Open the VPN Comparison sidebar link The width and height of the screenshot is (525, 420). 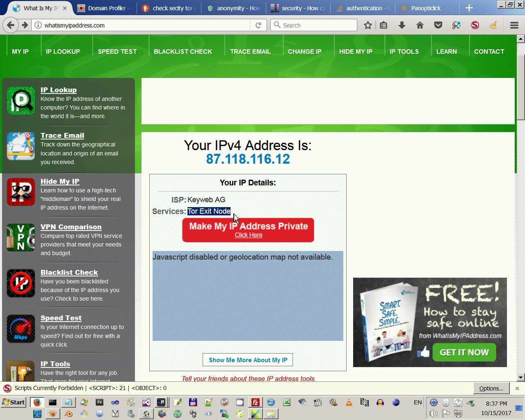click(71, 227)
